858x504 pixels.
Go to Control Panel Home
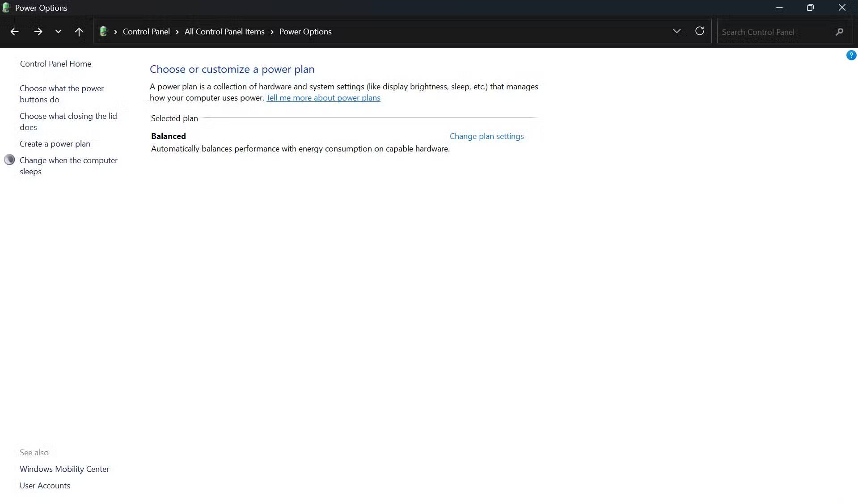(x=55, y=64)
